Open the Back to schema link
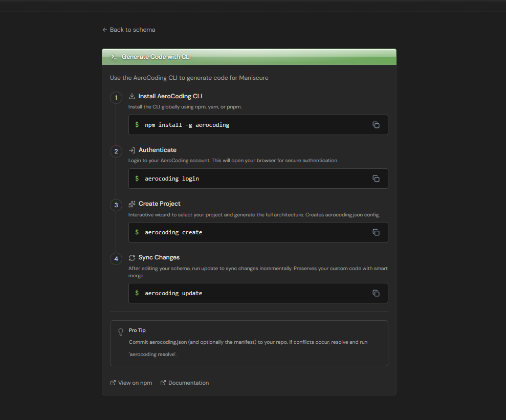 (x=128, y=30)
